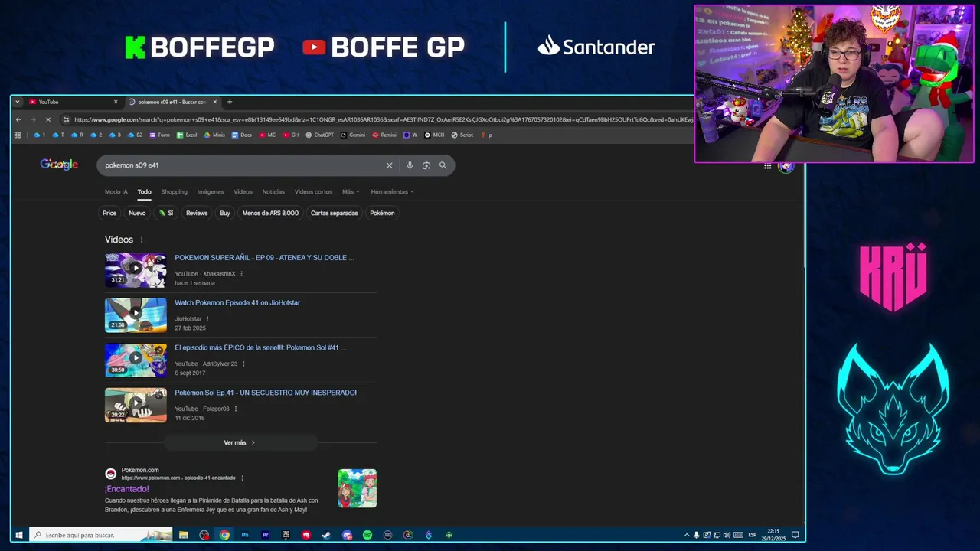Select the Imágenes search tab
Image resolution: width=980 pixels, height=551 pixels.
pos(211,192)
